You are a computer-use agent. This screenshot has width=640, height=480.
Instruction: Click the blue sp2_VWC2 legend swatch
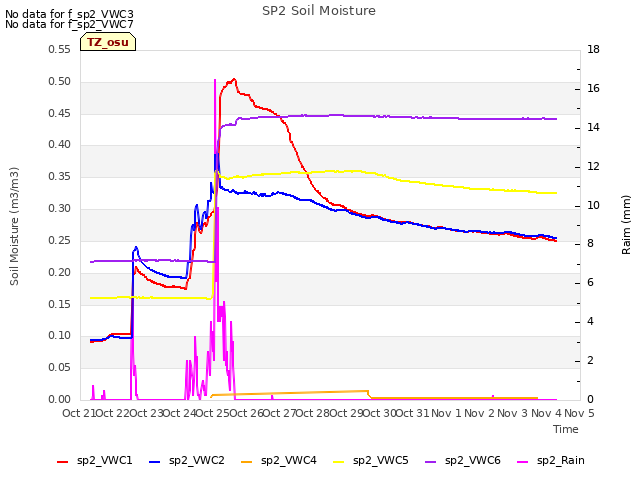click(154, 462)
